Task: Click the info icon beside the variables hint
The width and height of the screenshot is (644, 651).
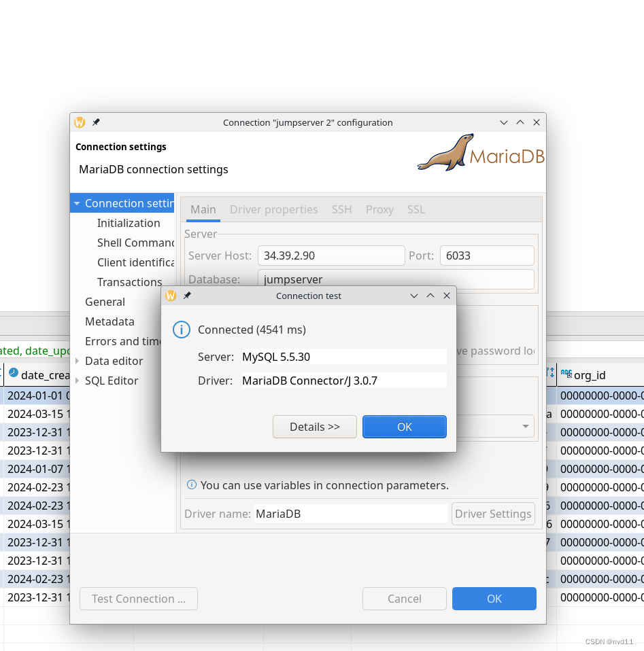Action: [192, 485]
